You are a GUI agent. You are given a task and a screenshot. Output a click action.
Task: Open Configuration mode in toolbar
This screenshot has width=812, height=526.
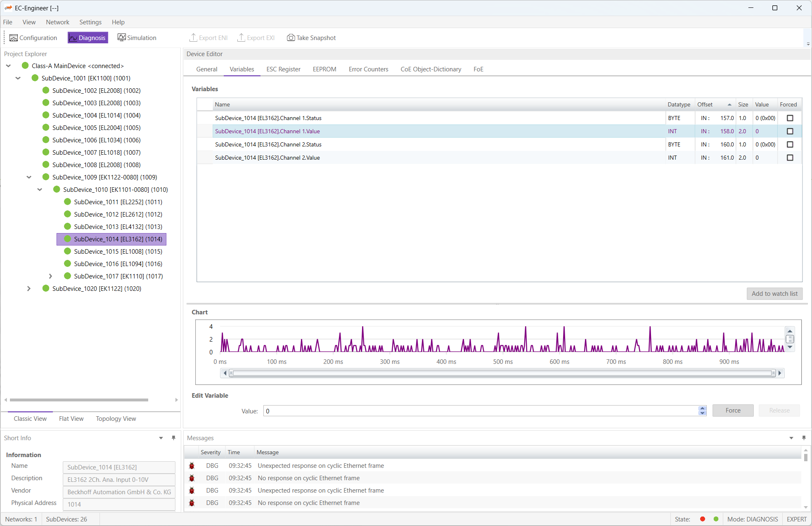[33, 38]
